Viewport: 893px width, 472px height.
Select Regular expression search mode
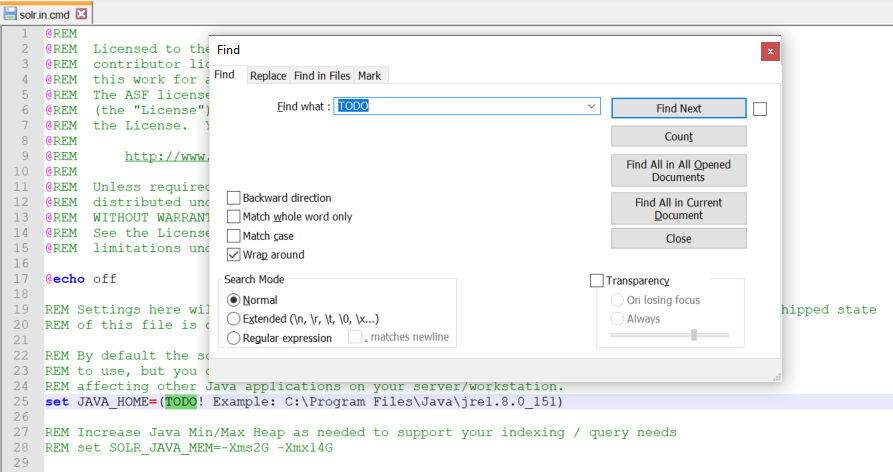[234, 338]
